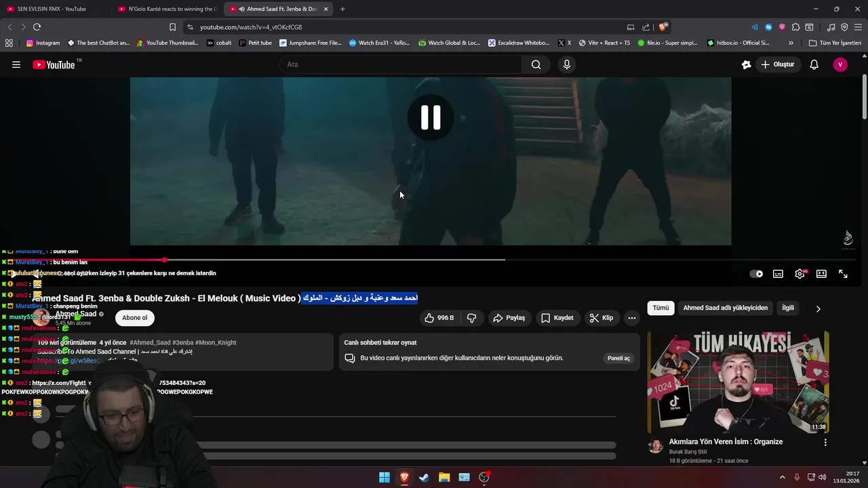Save the video with Kaydet
Screen dimensions: 868x488
pyautogui.click(x=557, y=318)
